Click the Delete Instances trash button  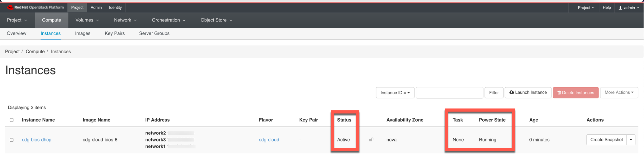pyautogui.click(x=575, y=93)
